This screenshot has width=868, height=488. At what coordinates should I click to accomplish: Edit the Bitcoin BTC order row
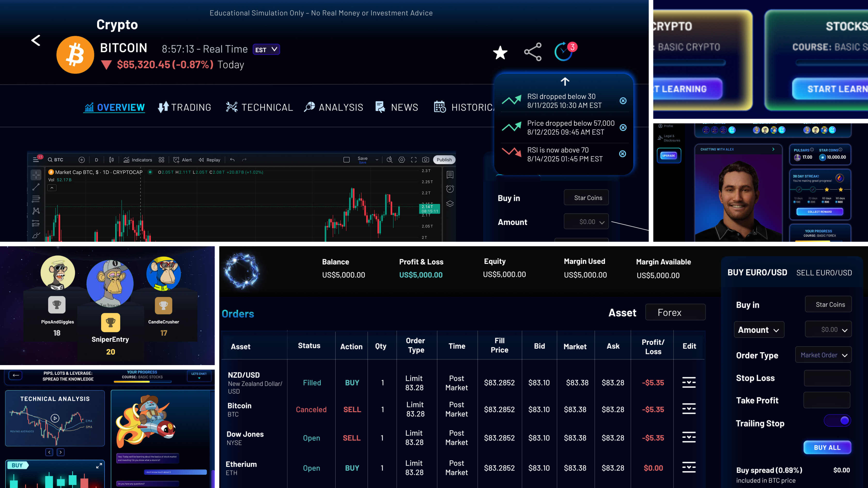[689, 409]
